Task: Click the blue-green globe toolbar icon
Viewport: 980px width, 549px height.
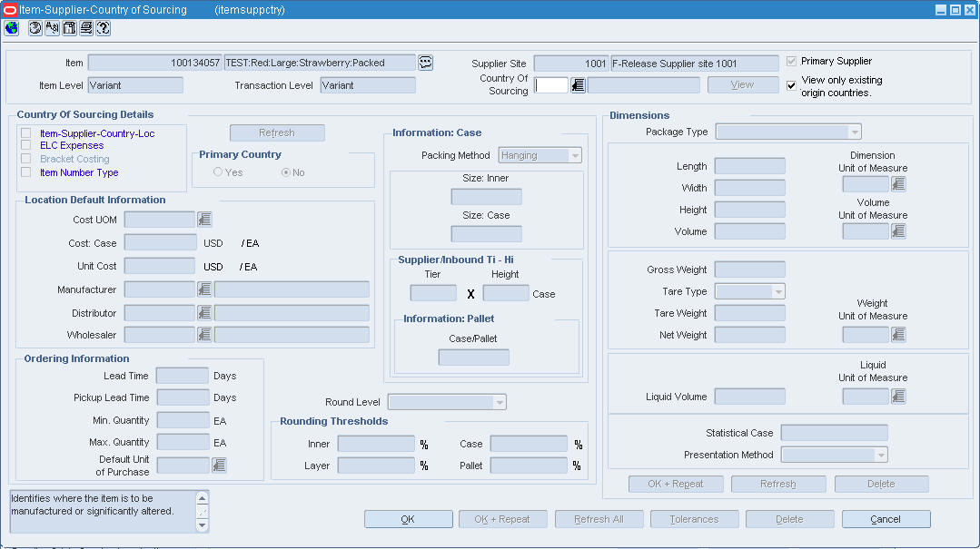Action: pyautogui.click(x=11, y=28)
